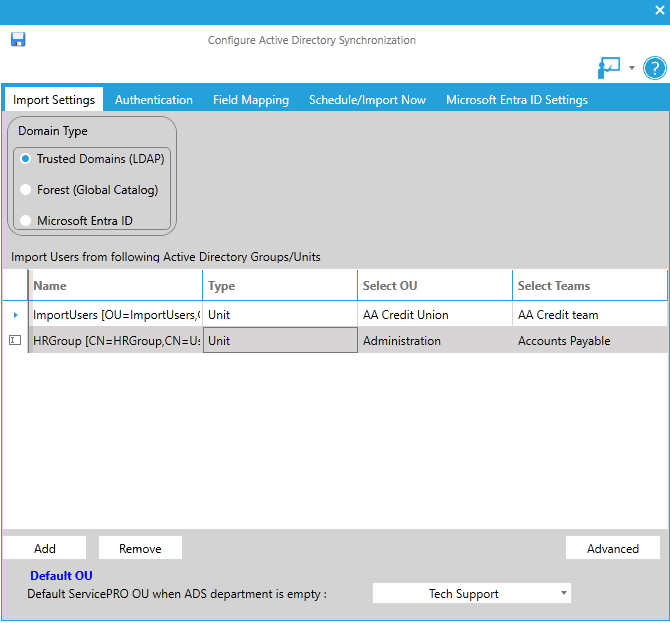Open the Default OU Tech Support dropdown
The image size is (670, 623).
tap(472, 594)
